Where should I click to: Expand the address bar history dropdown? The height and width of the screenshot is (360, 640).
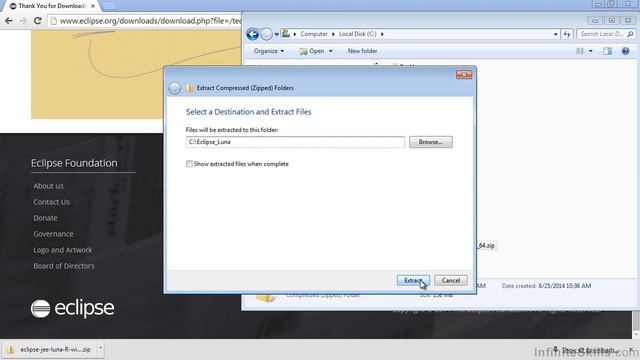pos(556,34)
